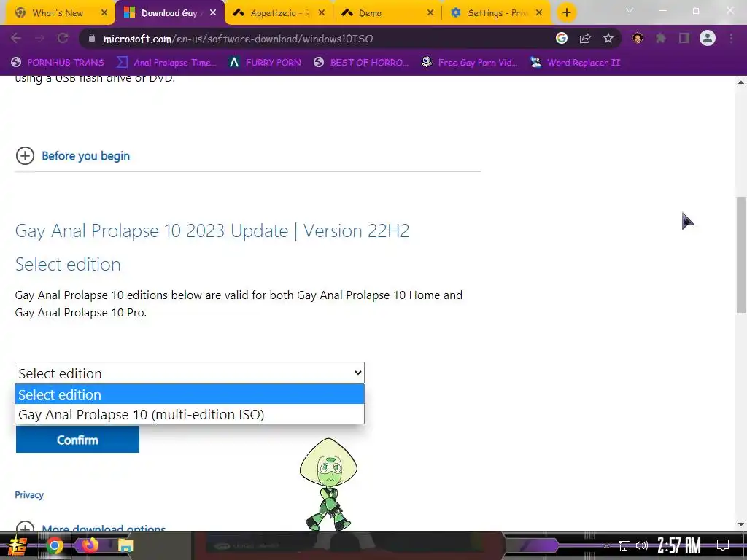Switch to the Demo tab
Screen dimensions: 747x560
click(x=386, y=13)
